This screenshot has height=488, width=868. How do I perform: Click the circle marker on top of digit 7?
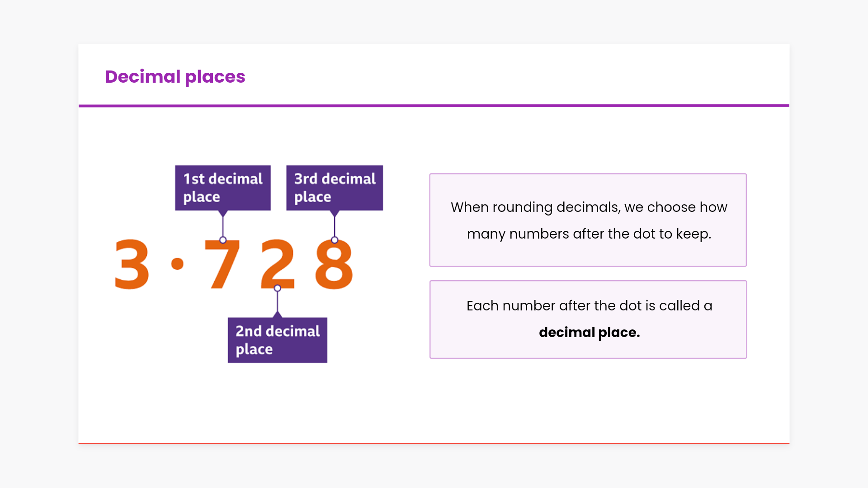pos(223,240)
